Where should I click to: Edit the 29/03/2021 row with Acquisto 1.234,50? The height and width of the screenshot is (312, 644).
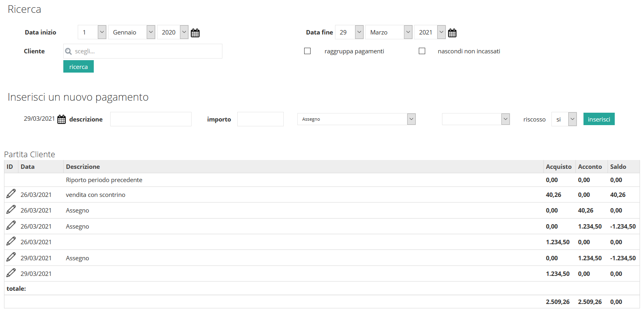[x=11, y=273]
